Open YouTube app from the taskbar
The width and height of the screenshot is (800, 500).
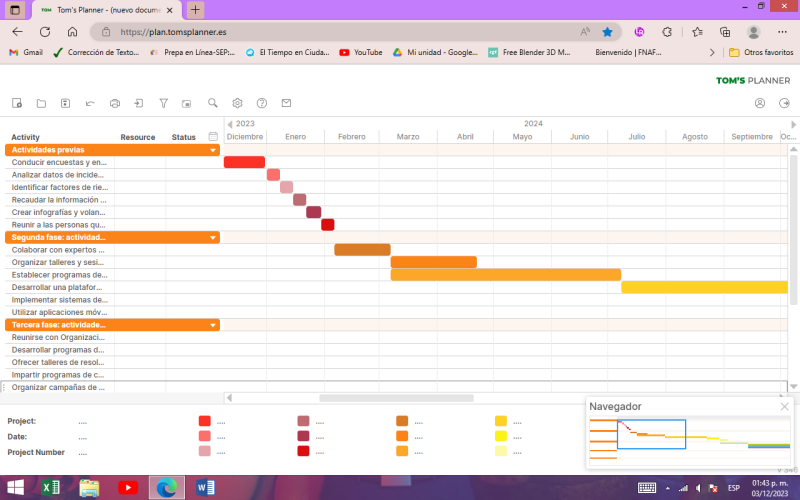(128, 488)
